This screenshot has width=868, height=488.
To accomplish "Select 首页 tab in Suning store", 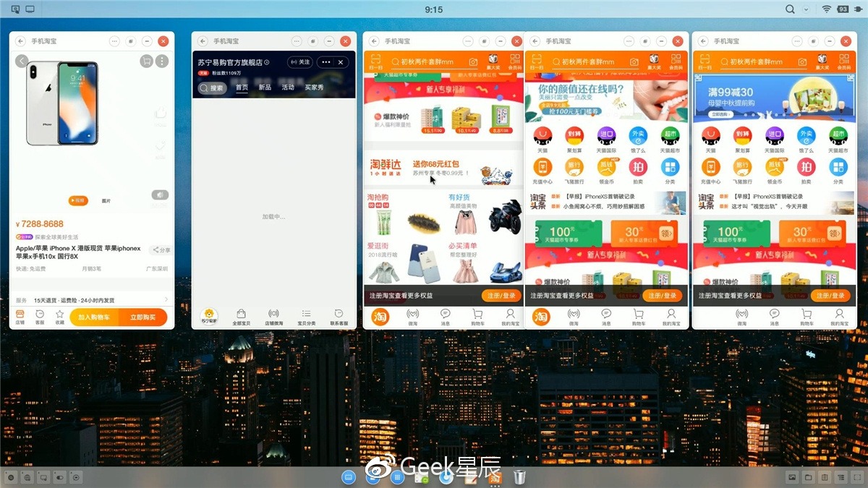I will [x=242, y=87].
